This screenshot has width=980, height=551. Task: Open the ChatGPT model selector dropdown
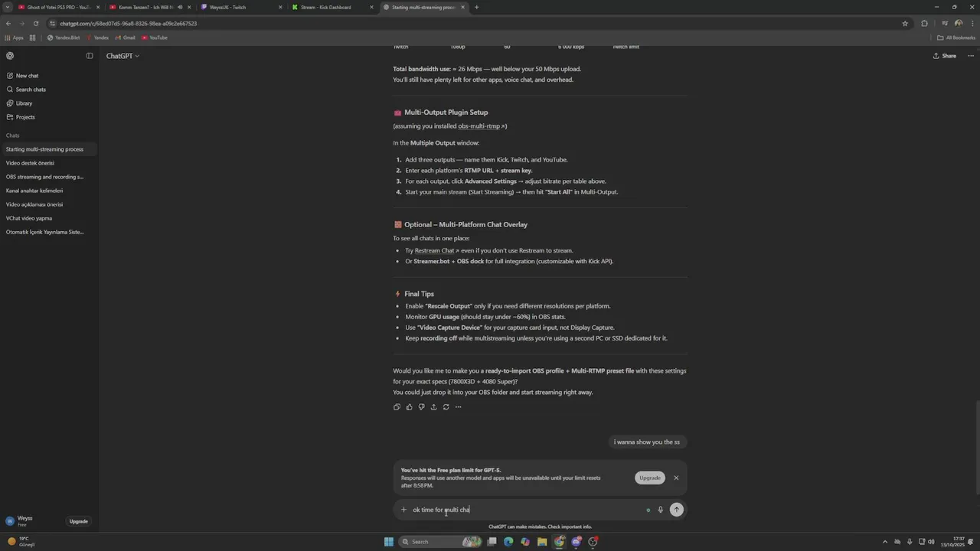[x=122, y=56]
